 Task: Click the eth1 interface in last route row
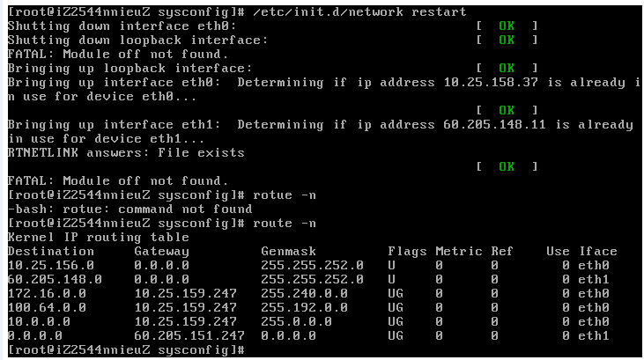(594, 335)
